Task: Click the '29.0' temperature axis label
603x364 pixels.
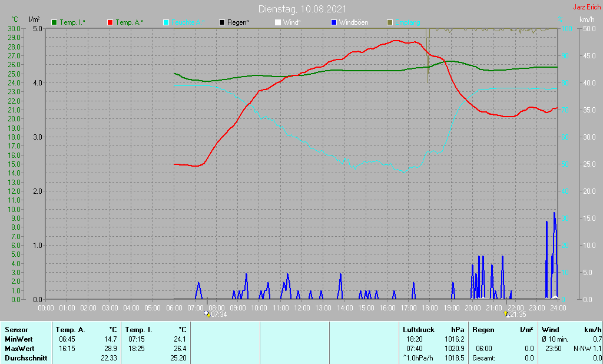Action: [x=14, y=37]
